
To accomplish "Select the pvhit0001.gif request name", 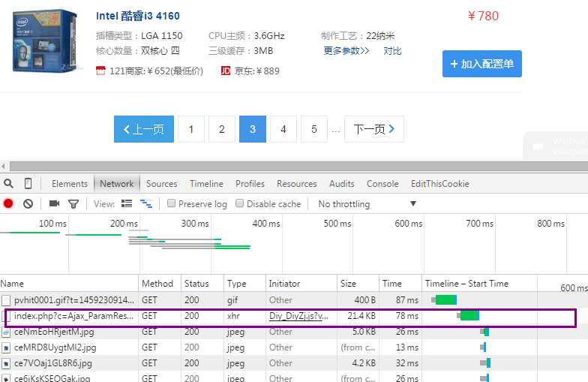I will pos(73,300).
